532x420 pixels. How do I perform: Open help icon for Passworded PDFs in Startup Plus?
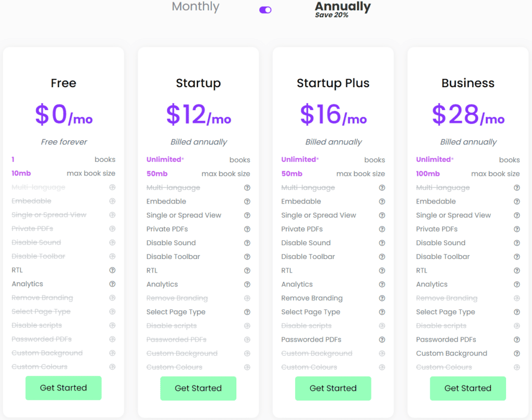(x=382, y=340)
